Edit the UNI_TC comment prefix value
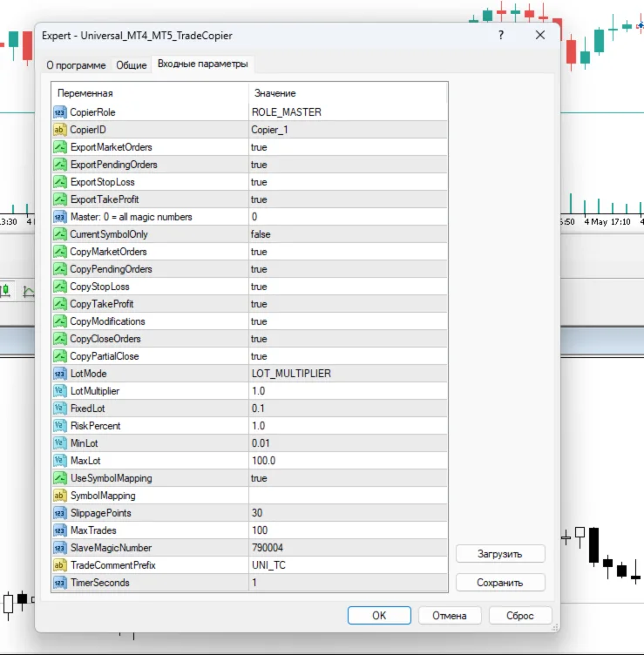The width and height of the screenshot is (644, 655). [x=348, y=565]
